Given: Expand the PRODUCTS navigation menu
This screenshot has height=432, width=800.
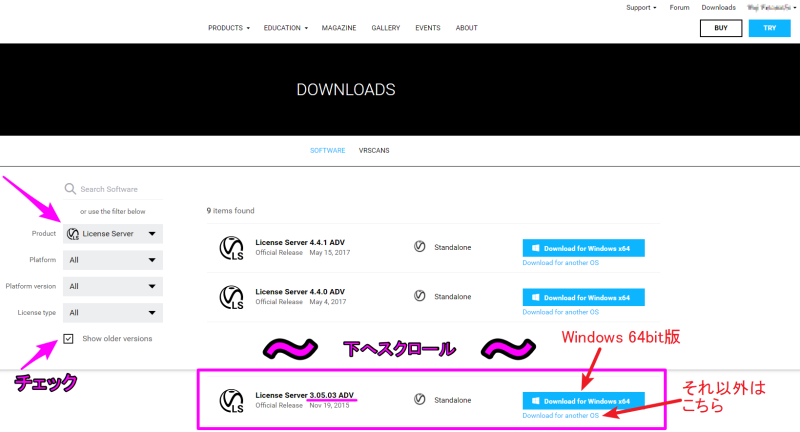Looking at the screenshot, I should click(229, 28).
